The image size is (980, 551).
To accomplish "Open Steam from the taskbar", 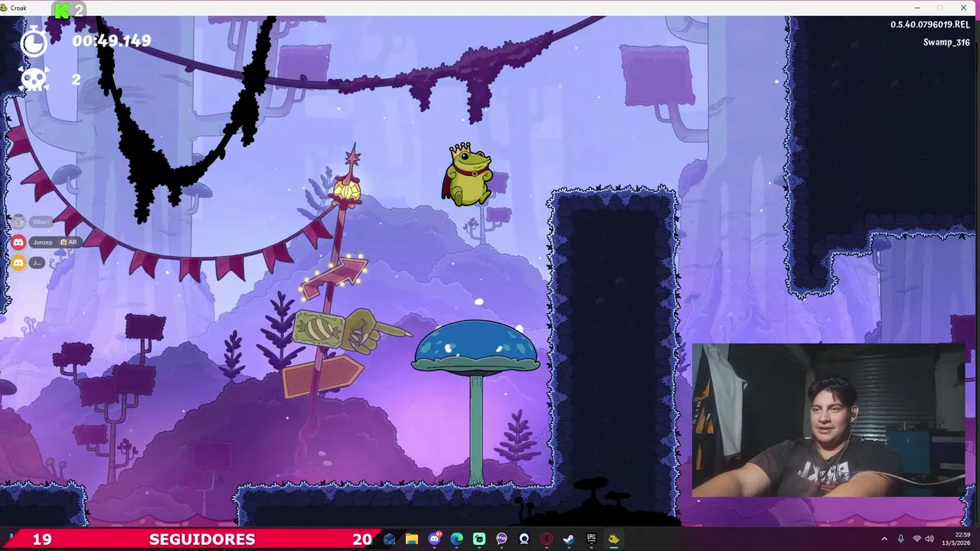I will (x=569, y=539).
